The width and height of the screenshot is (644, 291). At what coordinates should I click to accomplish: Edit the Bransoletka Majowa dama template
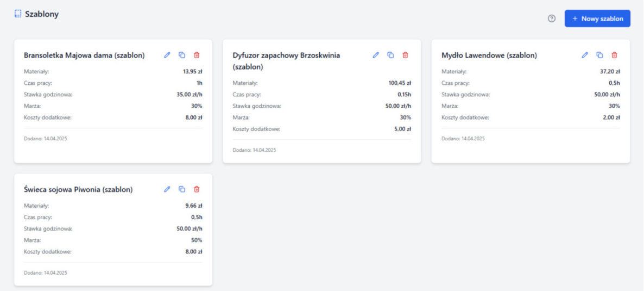pos(167,55)
